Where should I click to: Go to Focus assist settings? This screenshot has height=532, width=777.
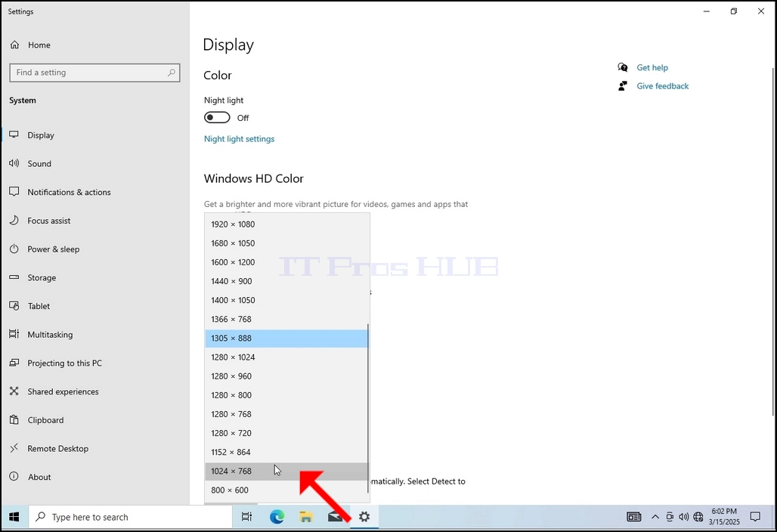click(48, 221)
